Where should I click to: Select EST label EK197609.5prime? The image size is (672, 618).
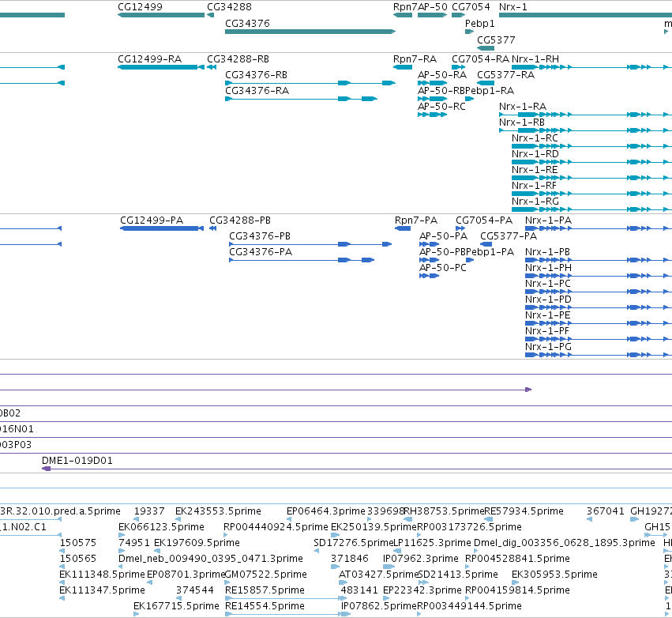click(197, 542)
